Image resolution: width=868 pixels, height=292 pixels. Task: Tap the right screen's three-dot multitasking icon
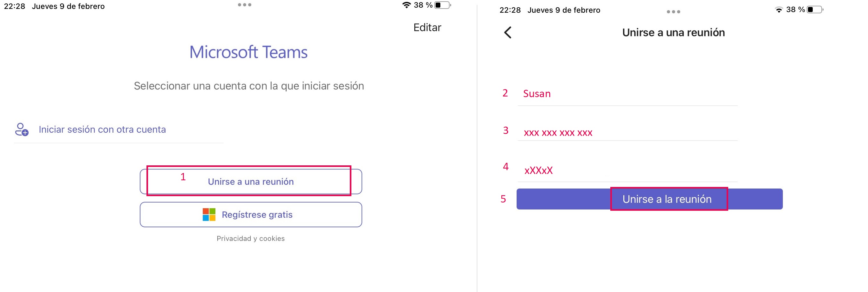[673, 12]
